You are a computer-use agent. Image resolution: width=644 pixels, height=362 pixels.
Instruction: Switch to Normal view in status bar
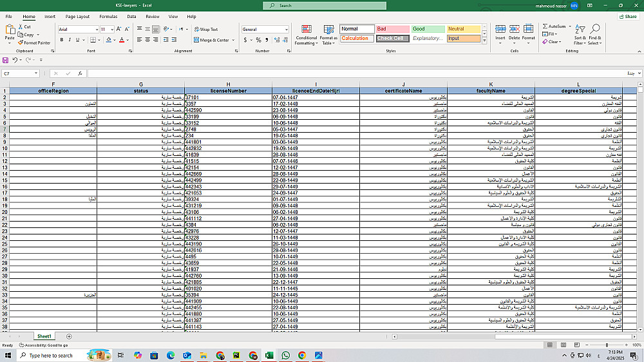[x=550, y=345]
